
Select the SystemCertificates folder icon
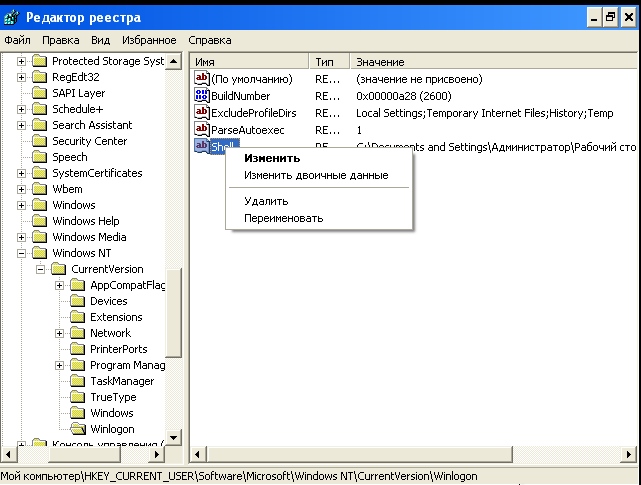[x=39, y=173]
